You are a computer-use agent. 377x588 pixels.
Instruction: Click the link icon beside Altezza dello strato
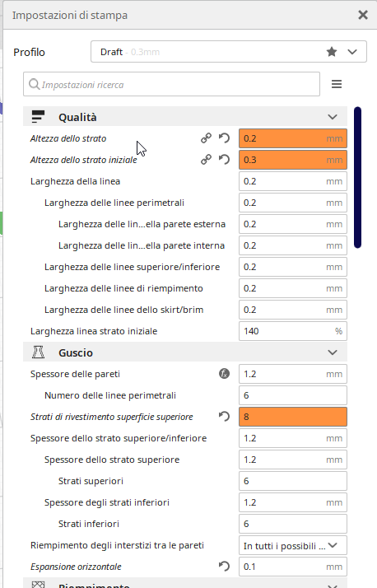pyautogui.click(x=206, y=138)
